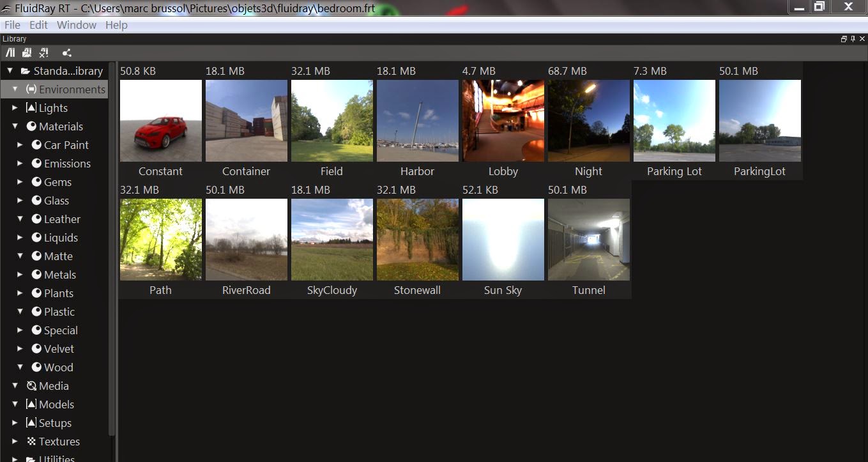Select the Tunnel environment thumbnail
The height and width of the screenshot is (462, 868).
pyautogui.click(x=589, y=240)
